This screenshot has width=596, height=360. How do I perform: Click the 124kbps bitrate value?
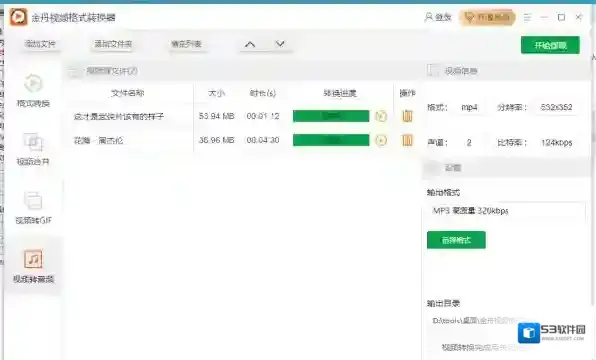click(556, 143)
